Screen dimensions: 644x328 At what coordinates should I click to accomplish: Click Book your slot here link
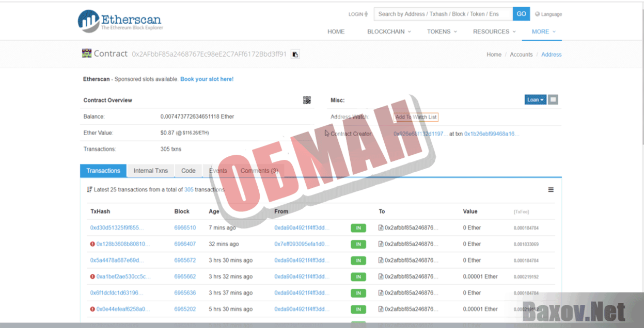pos(207,79)
